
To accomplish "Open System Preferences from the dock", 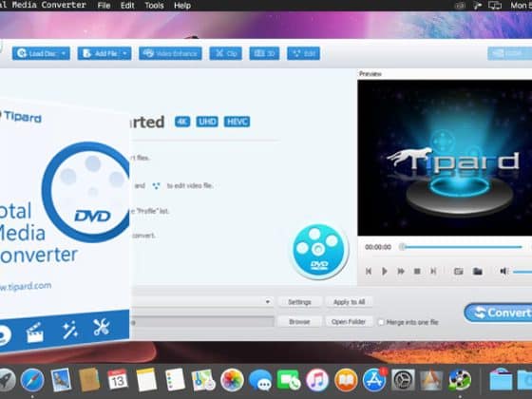I will click(403, 380).
